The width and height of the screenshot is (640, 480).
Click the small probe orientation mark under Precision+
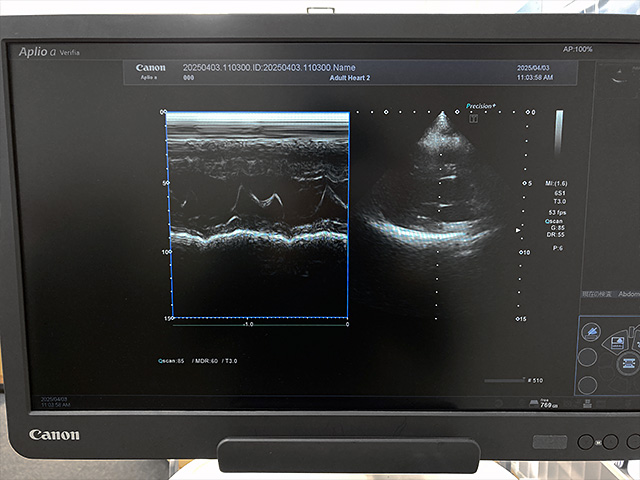(x=473, y=118)
